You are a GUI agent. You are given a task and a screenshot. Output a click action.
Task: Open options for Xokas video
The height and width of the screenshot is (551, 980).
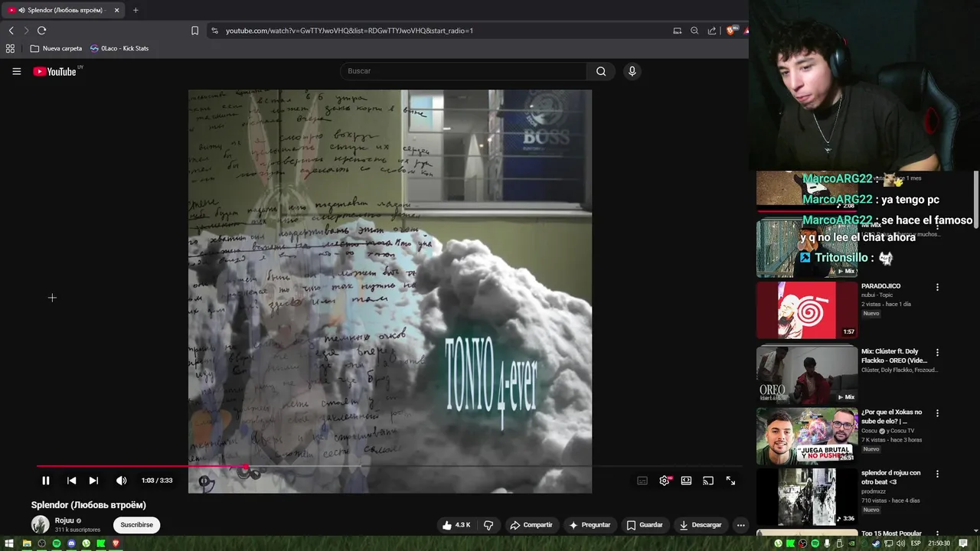tap(937, 413)
